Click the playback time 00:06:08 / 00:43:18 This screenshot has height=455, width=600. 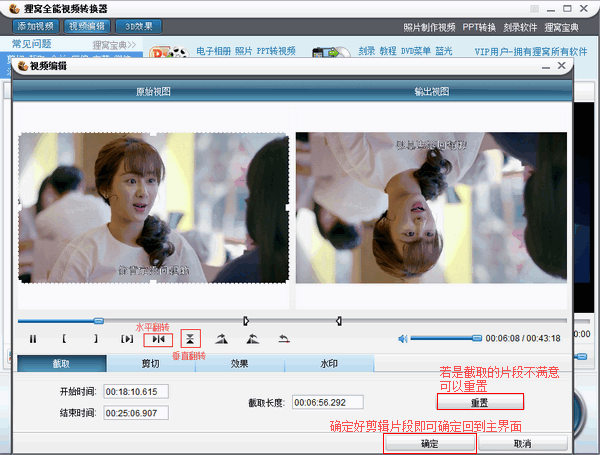[523, 339]
